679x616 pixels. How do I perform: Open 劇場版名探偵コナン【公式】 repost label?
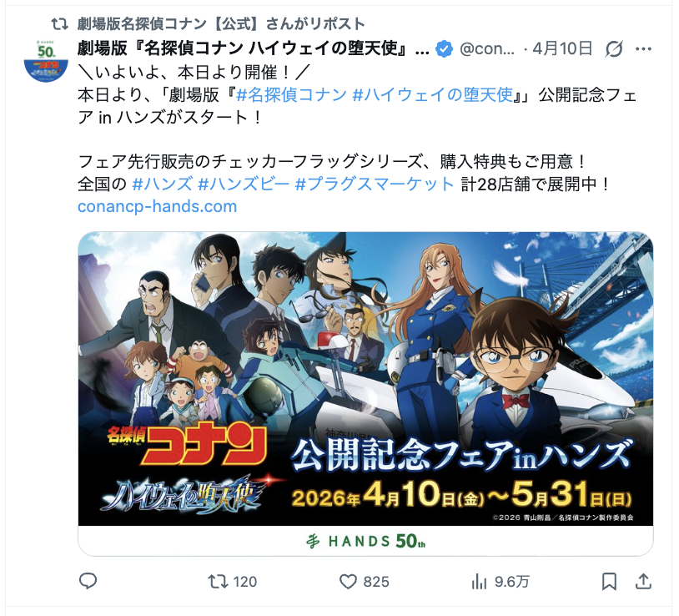[221, 23]
